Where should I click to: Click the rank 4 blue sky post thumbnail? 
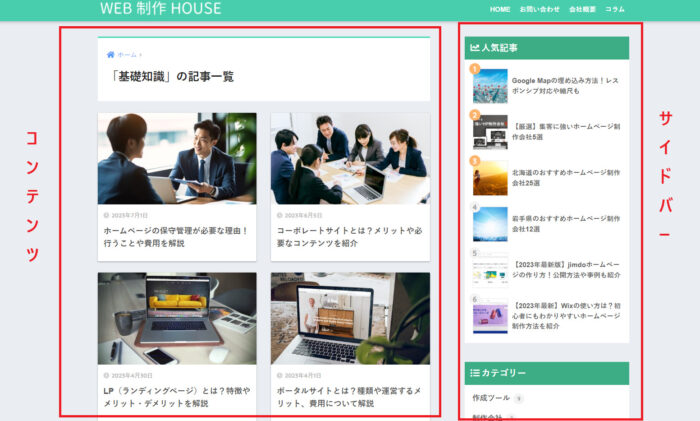coord(490,224)
